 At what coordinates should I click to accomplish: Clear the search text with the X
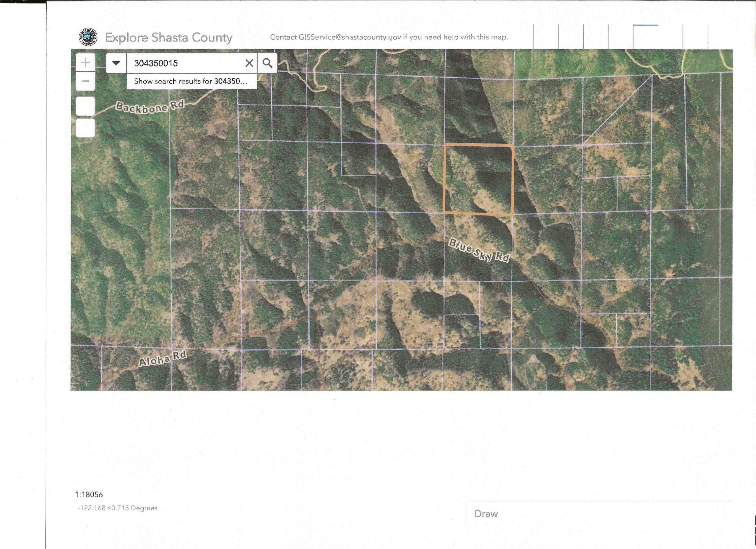tap(249, 63)
